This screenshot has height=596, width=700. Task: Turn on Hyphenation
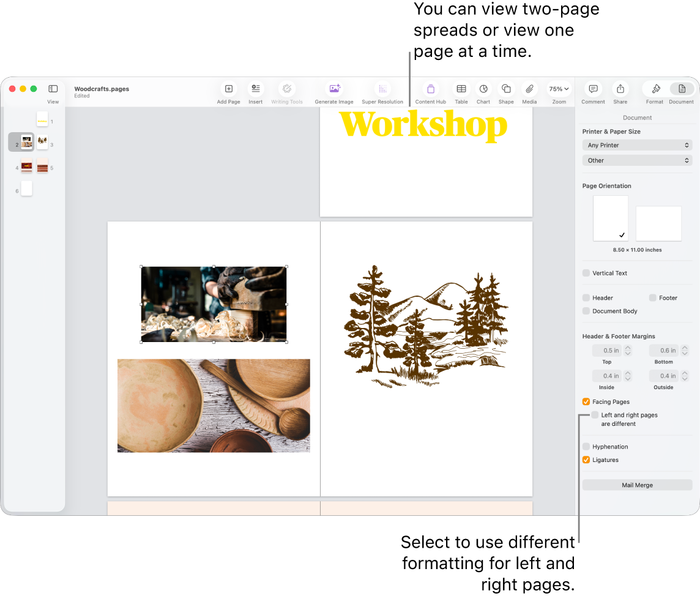click(x=586, y=446)
